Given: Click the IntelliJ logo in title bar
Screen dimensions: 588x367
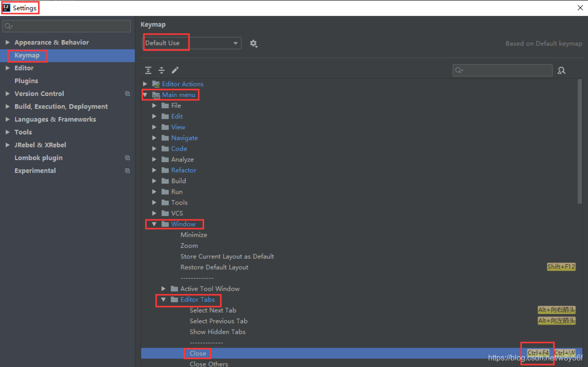Looking at the screenshot, I should [6, 8].
